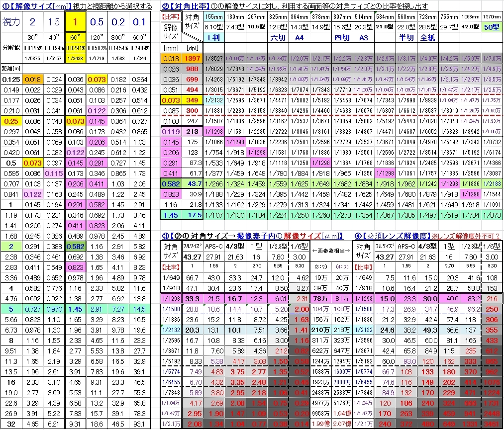Screen dimensions: 504x430
Task: Select the 988 dpi cell
Action: click(192, 69)
